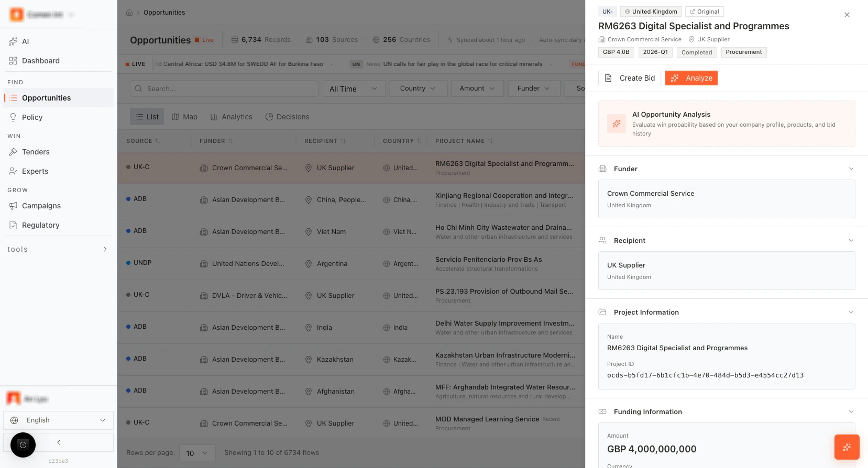The width and height of the screenshot is (868, 468).
Task: Click the project ID ocds-b5fd17 value
Action: click(705, 375)
